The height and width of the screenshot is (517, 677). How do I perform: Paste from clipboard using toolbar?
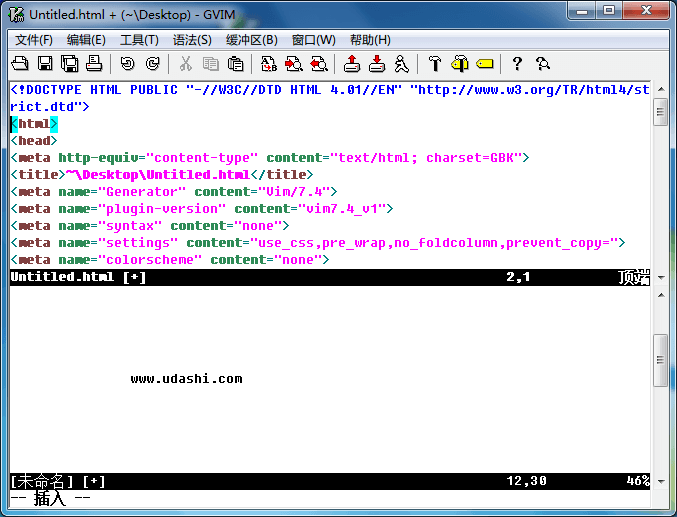pyautogui.click(x=235, y=64)
